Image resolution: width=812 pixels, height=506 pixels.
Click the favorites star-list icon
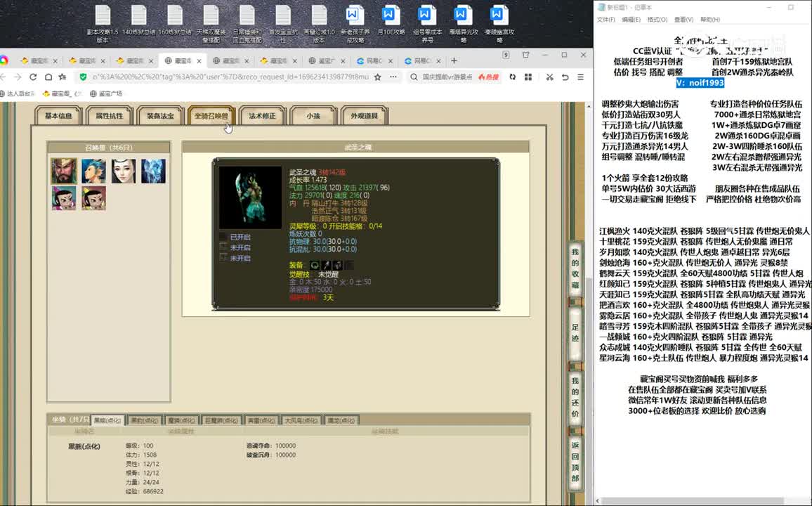(63, 77)
